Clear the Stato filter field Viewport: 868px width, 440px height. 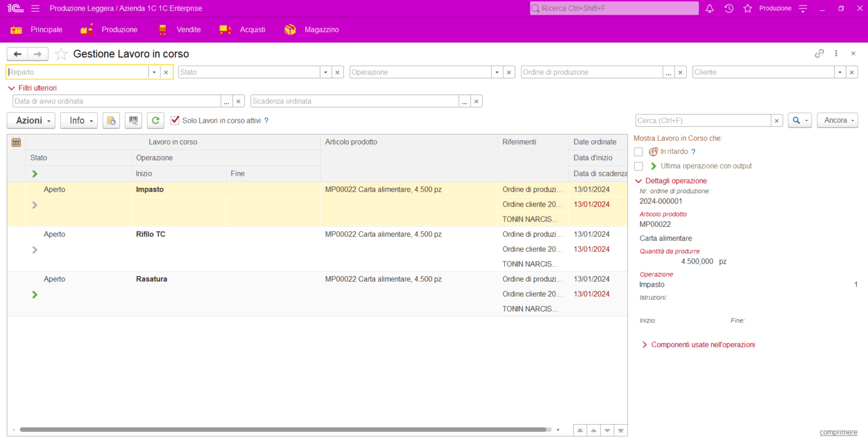tap(337, 72)
